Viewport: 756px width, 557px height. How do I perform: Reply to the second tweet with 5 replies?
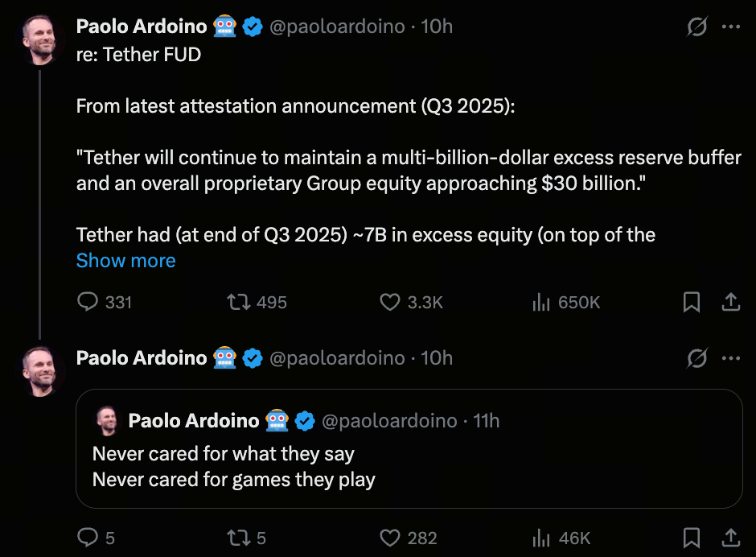point(88,538)
